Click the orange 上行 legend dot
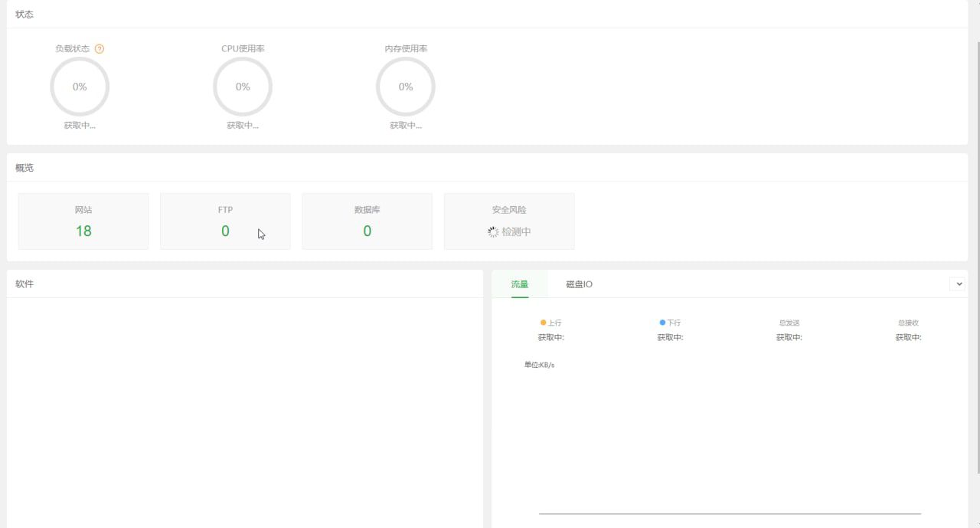980x528 pixels. 544,323
